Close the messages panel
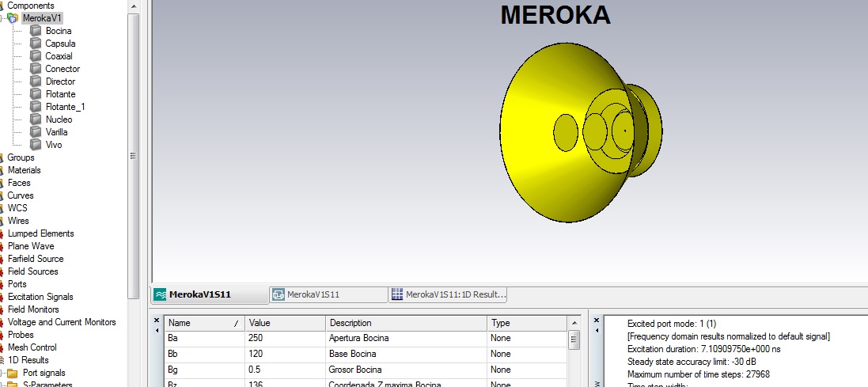Viewport: 868px width, 387px height. point(596,320)
